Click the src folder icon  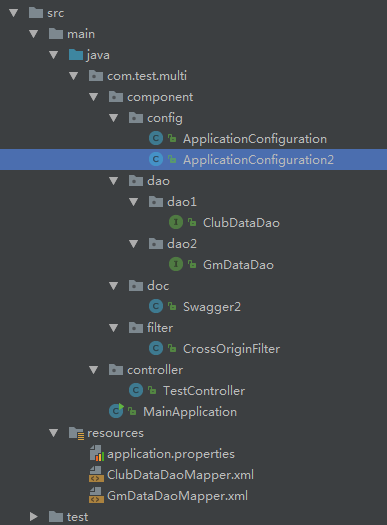[36, 13]
